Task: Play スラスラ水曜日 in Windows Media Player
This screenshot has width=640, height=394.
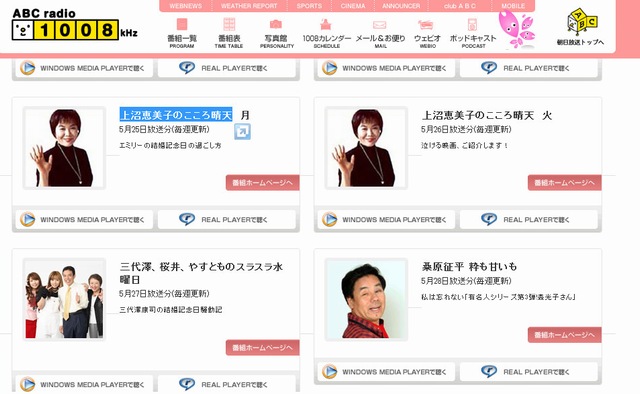Action: 84,384
